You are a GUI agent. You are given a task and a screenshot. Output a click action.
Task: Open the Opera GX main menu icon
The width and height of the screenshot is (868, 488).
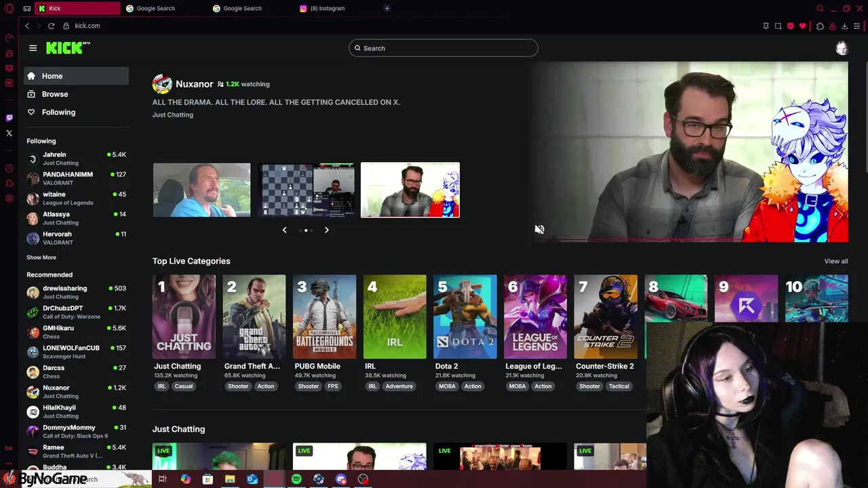9,8
